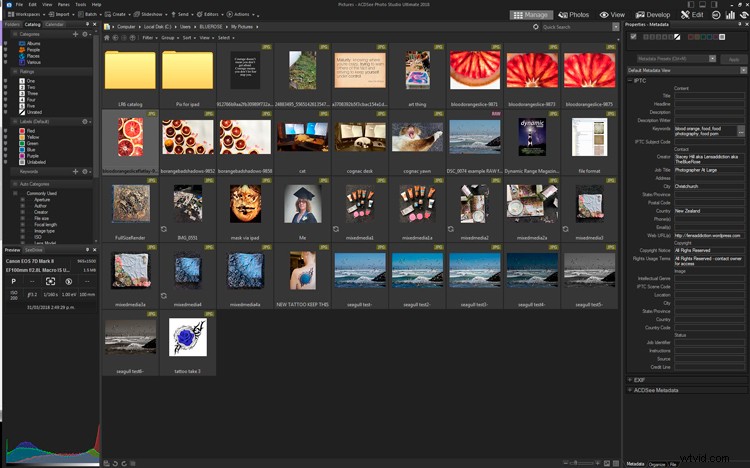Toggle the left panel layout icon in title bar
The width and height of the screenshot is (750, 468).
(x=691, y=4)
